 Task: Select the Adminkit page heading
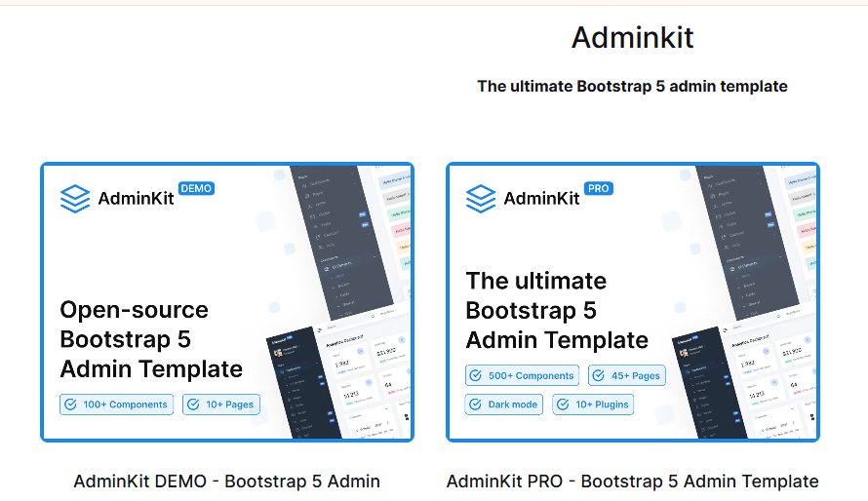[633, 38]
